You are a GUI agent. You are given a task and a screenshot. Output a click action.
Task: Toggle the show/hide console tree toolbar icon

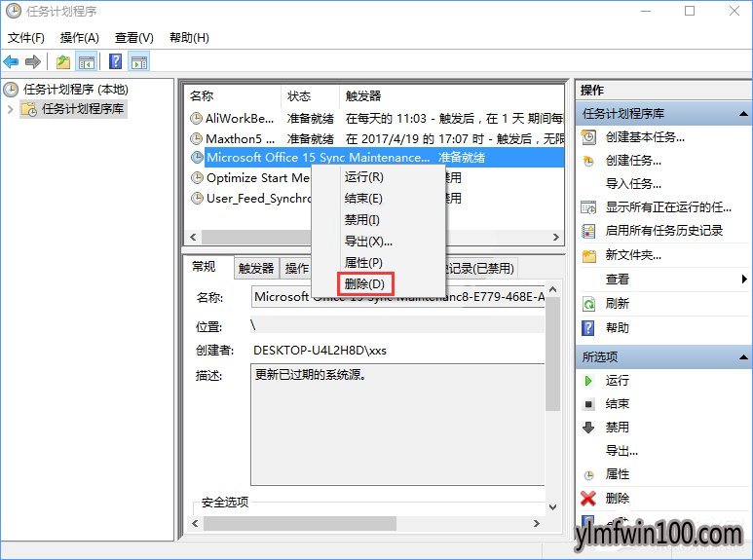click(x=87, y=62)
